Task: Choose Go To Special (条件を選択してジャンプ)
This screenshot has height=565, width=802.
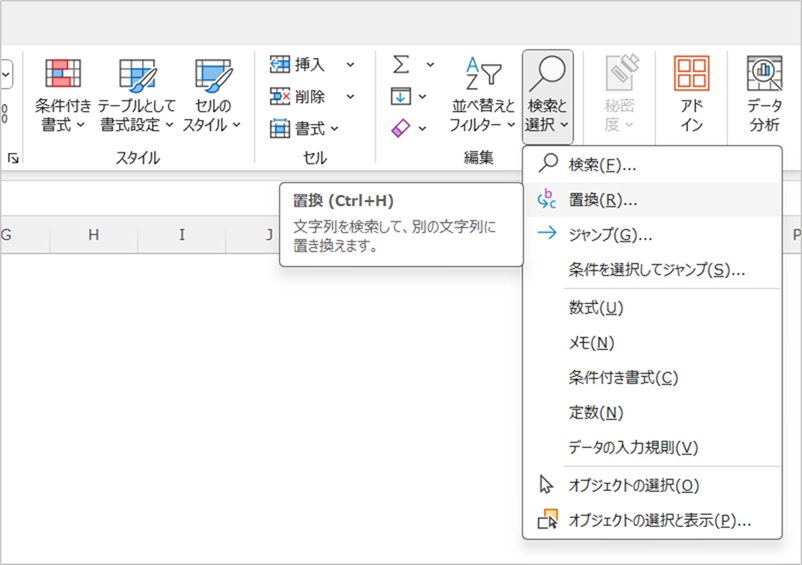Action: click(652, 269)
